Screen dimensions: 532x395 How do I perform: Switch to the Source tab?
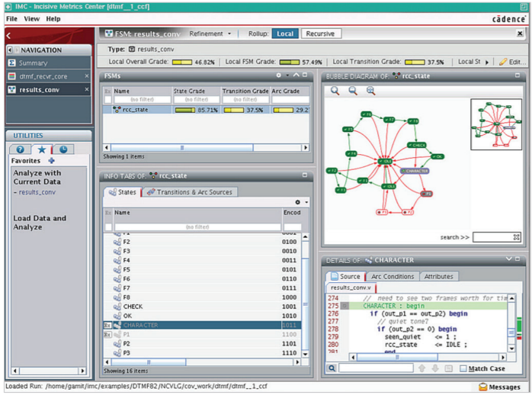pos(345,276)
